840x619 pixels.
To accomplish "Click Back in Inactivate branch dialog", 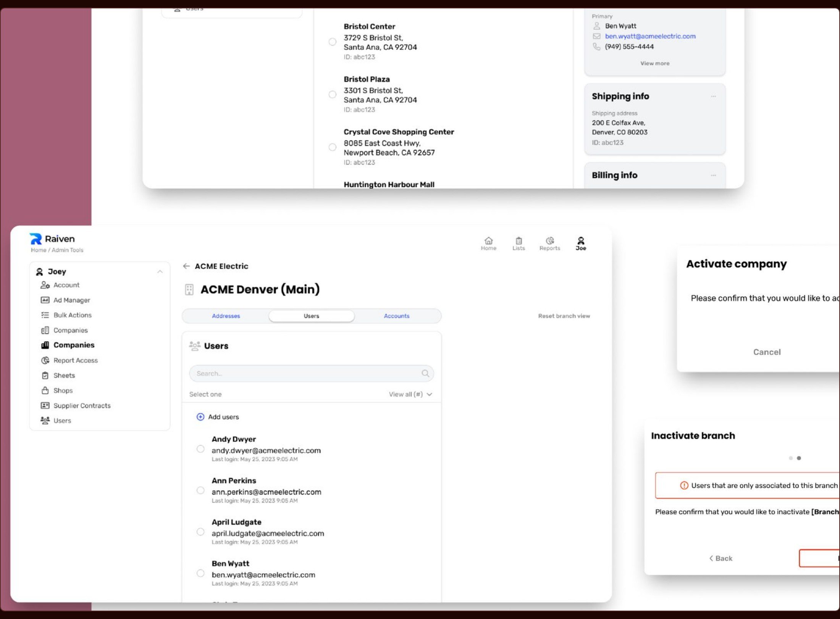I will tap(720, 558).
